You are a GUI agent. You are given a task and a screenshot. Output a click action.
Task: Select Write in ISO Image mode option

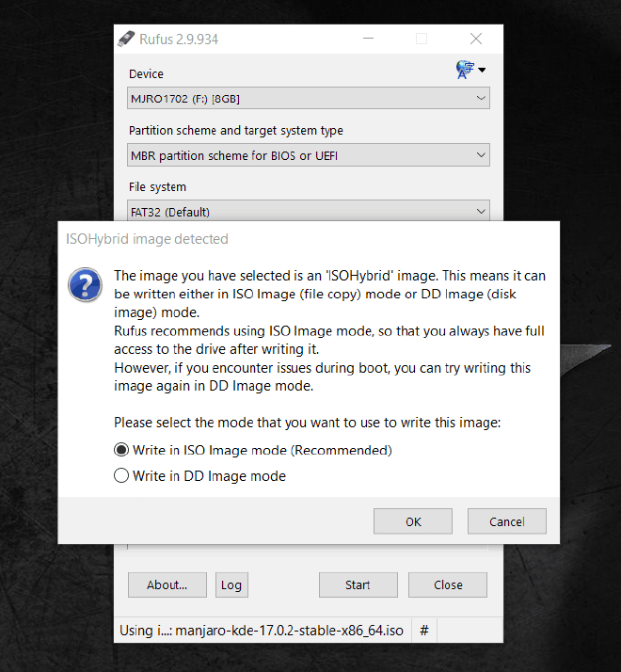point(121,450)
